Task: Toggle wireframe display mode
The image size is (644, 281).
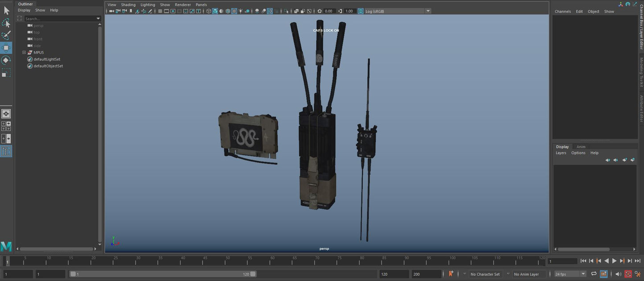Action: 209,11
